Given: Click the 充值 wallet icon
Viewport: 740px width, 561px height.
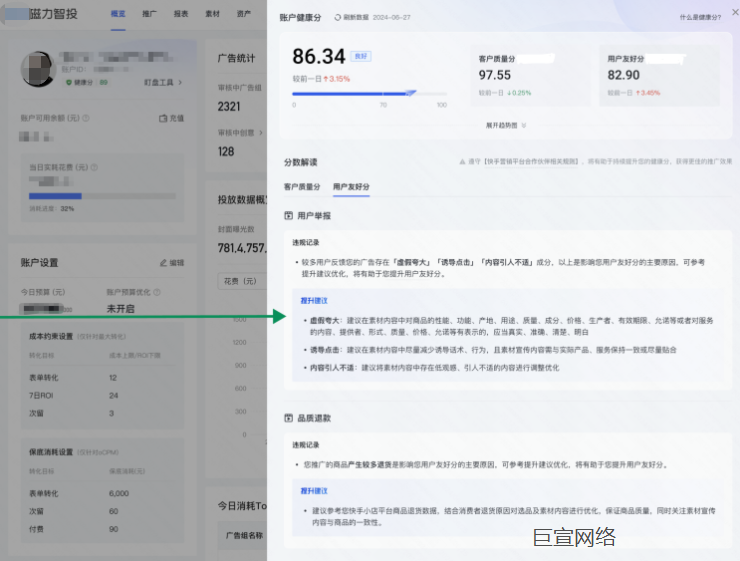Looking at the screenshot, I should 163,118.
